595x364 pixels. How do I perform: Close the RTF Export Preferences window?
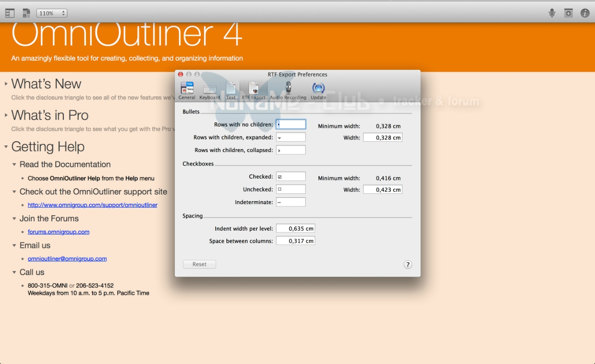(x=181, y=74)
